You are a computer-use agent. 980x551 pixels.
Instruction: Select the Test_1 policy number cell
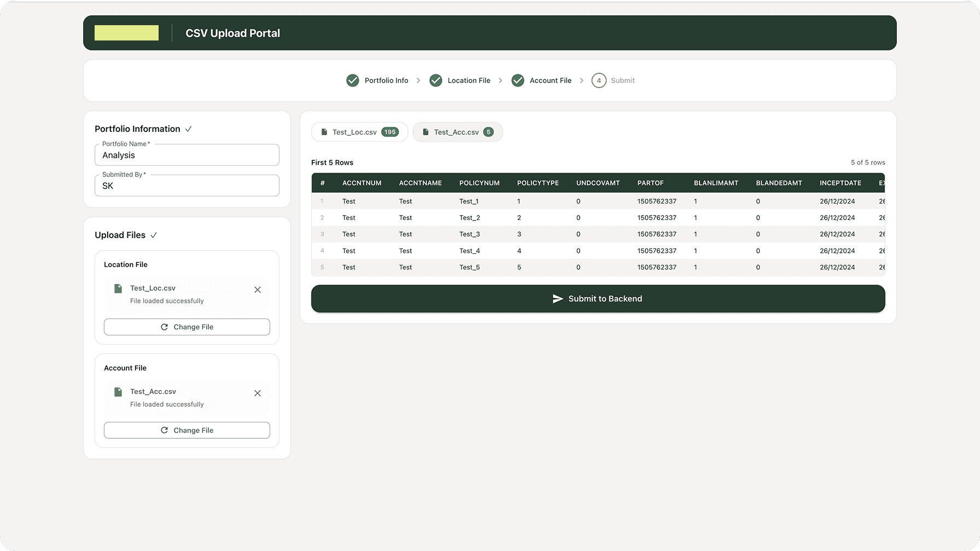(469, 201)
